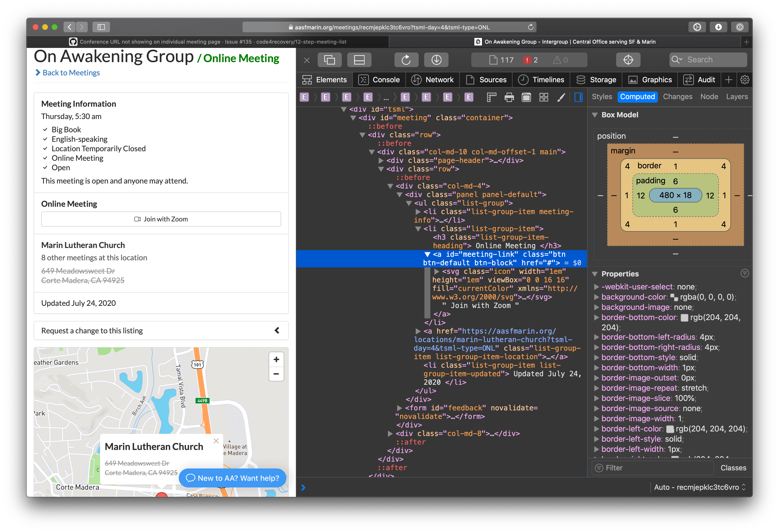Click the Join with Zoom button
779x532 pixels.
click(x=161, y=219)
